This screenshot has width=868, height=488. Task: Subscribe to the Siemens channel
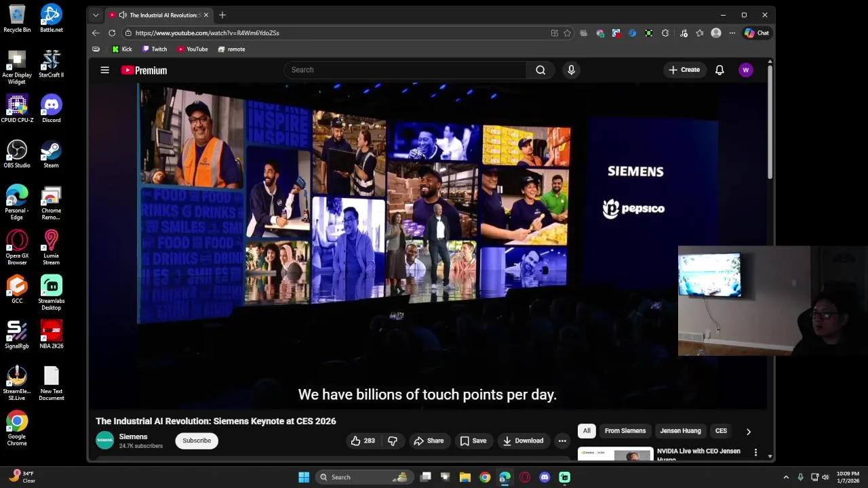[197, 441]
